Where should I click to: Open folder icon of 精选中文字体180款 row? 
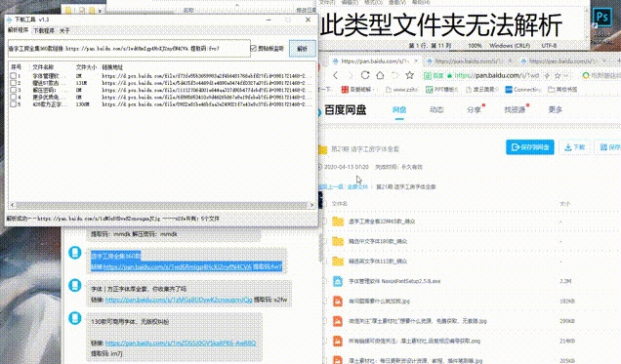338,241
